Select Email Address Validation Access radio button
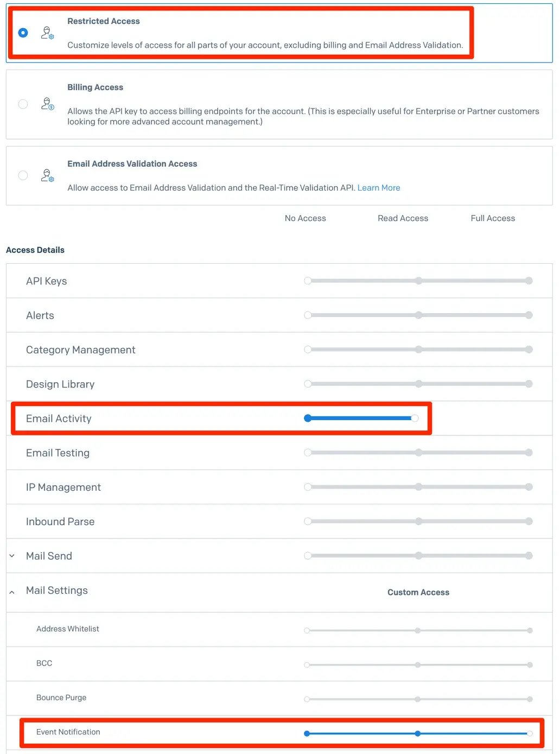The width and height of the screenshot is (560, 754). pyautogui.click(x=23, y=175)
